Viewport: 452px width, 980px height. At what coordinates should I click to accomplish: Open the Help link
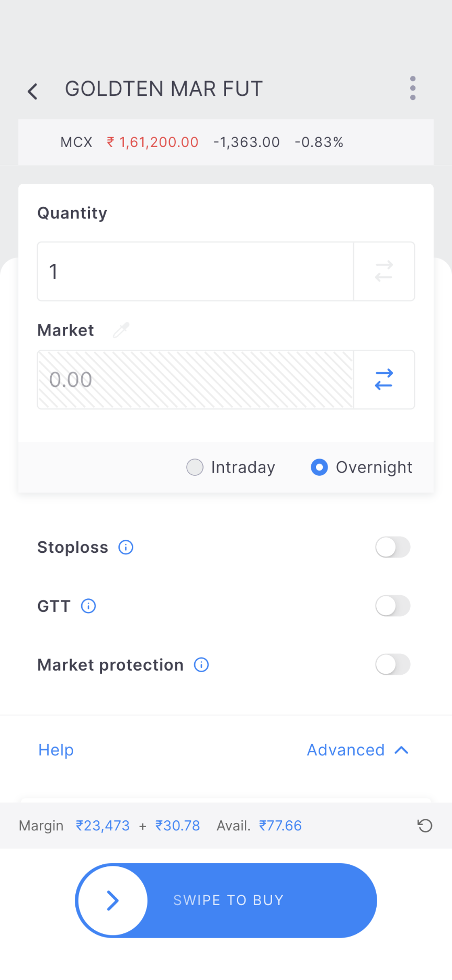(56, 750)
